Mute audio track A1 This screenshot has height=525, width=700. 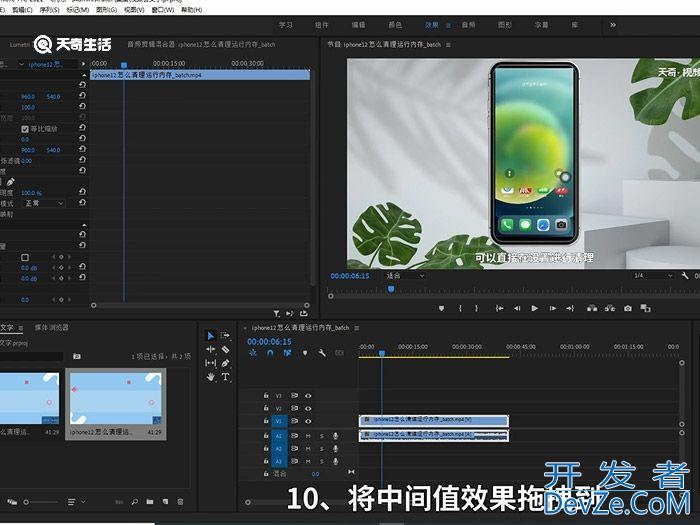click(308, 436)
